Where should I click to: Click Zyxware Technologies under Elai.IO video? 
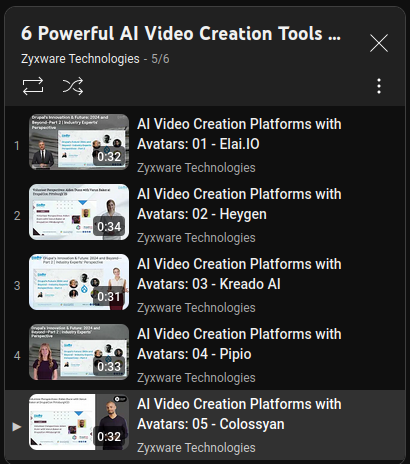pyautogui.click(x=196, y=168)
